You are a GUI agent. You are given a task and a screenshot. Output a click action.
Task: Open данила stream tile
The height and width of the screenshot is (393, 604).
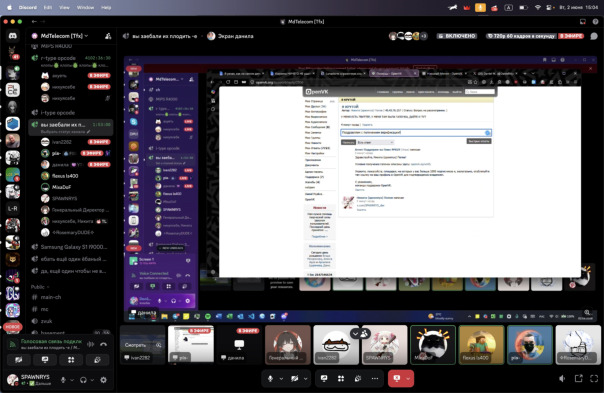point(239,344)
